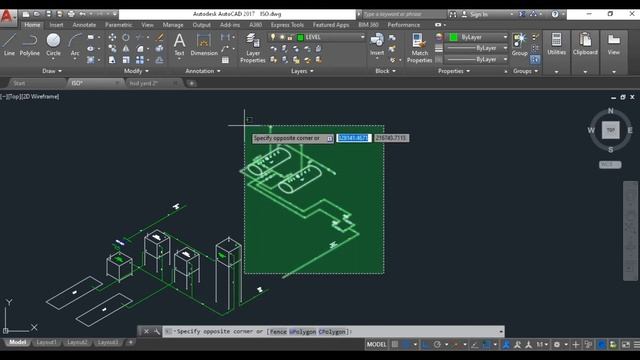Open the Annotate ribbon tab
The height and width of the screenshot is (360, 640).
click(84, 25)
